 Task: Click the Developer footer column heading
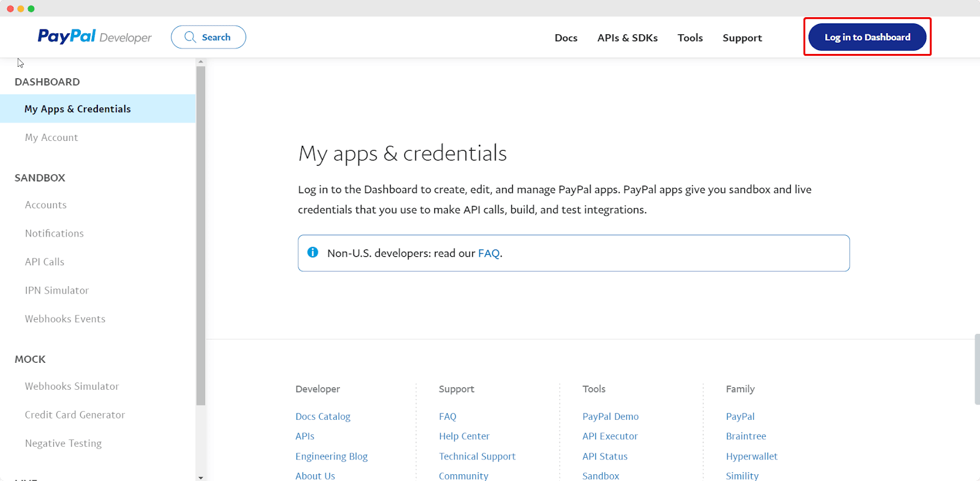coord(317,389)
